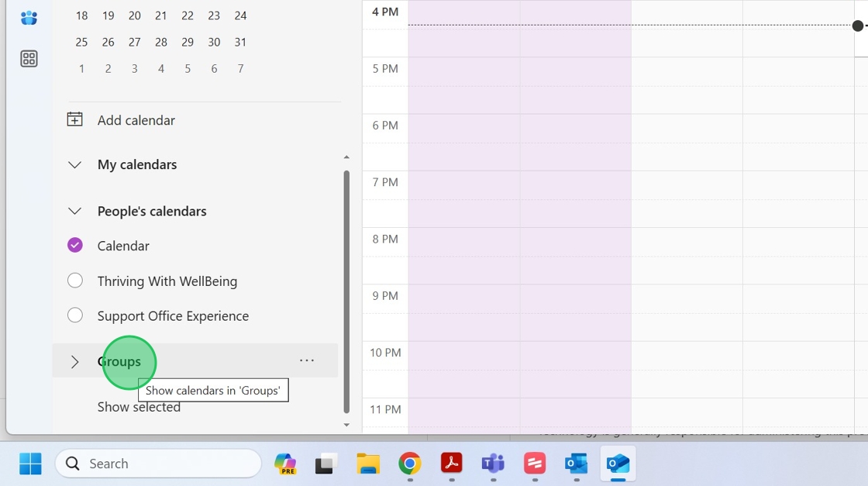Open more options for Groups
This screenshot has width=868, height=486.
[x=307, y=360]
